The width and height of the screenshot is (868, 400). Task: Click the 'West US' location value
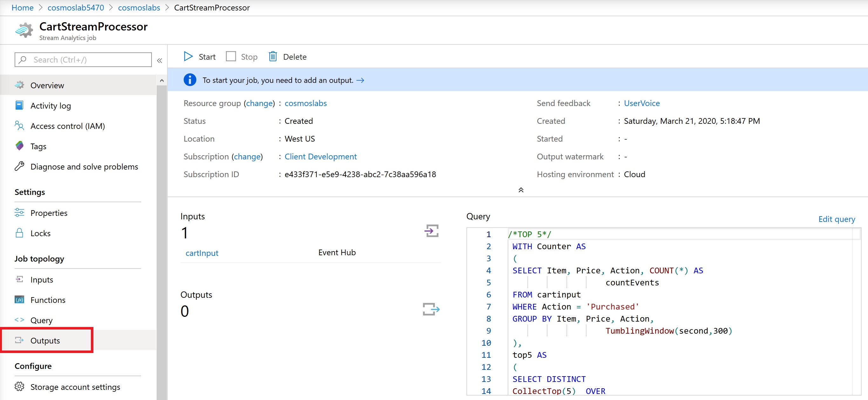pyautogui.click(x=300, y=139)
